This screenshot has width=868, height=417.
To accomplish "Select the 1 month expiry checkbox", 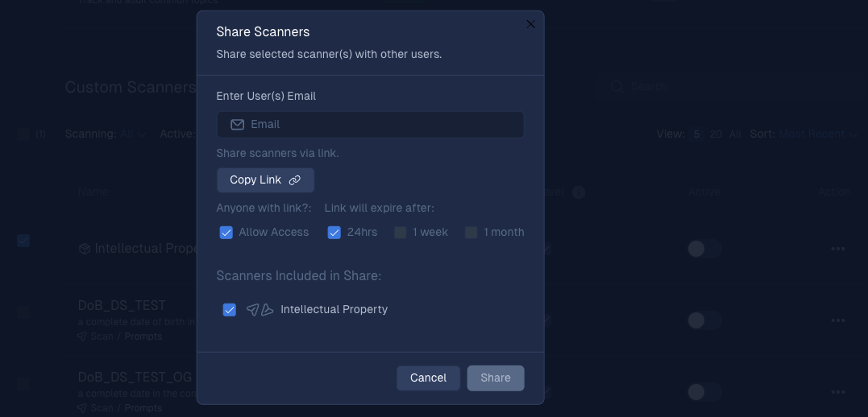I will [x=471, y=233].
